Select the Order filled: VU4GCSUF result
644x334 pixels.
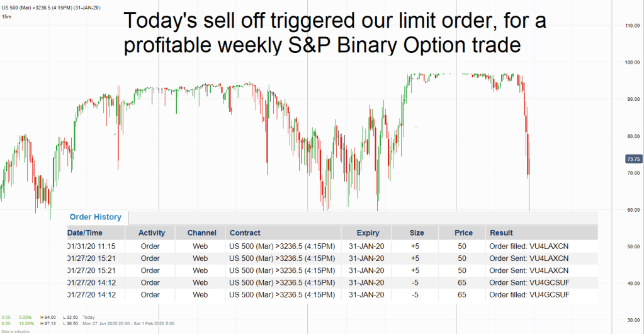[529, 295]
